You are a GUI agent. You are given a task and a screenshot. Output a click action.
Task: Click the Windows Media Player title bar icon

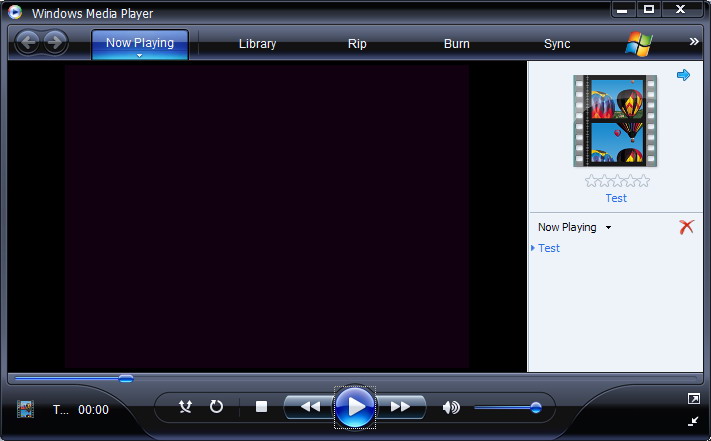15,12
